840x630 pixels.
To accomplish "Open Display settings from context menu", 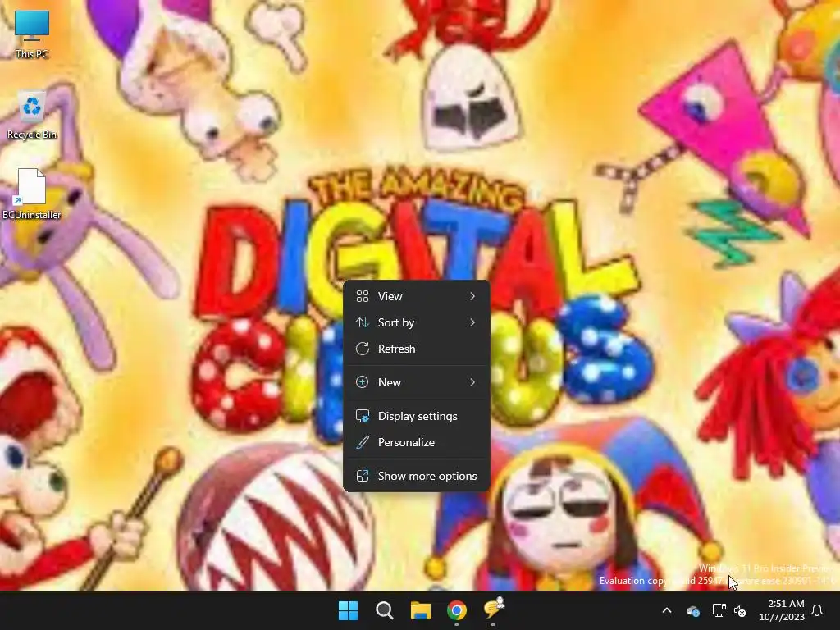I will (416, 416).
